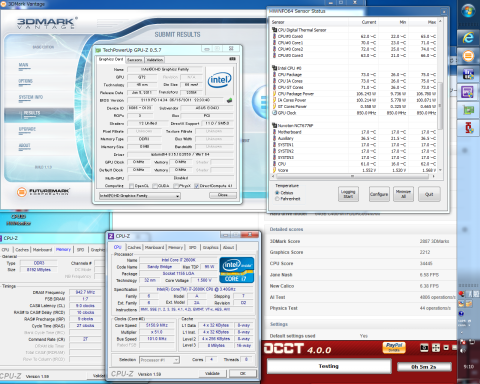Click the CPU Digital Thermal Sensor group icon
The height and width of the screenshot is (384, 480).
[275, 30]
